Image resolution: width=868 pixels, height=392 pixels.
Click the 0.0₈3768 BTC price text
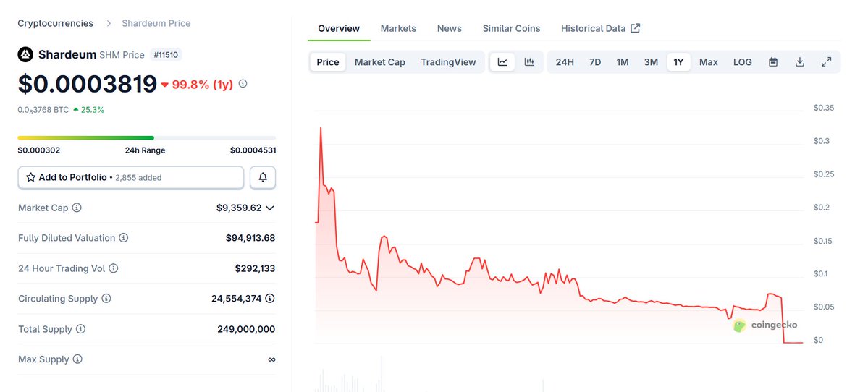click(43, 109)
